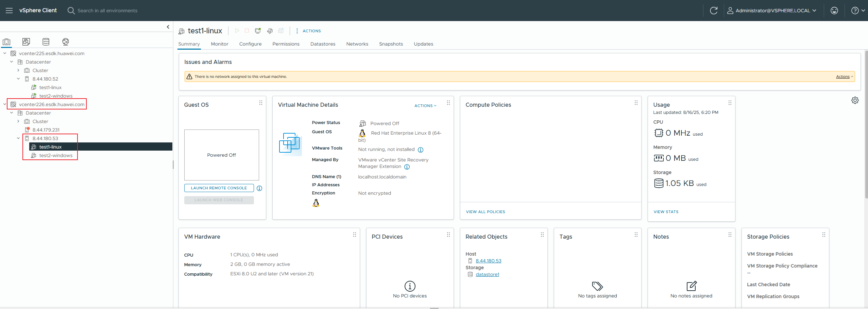Open the VM ACTIONS menu in header
868x309 pixels.
[x=308, y=31]
